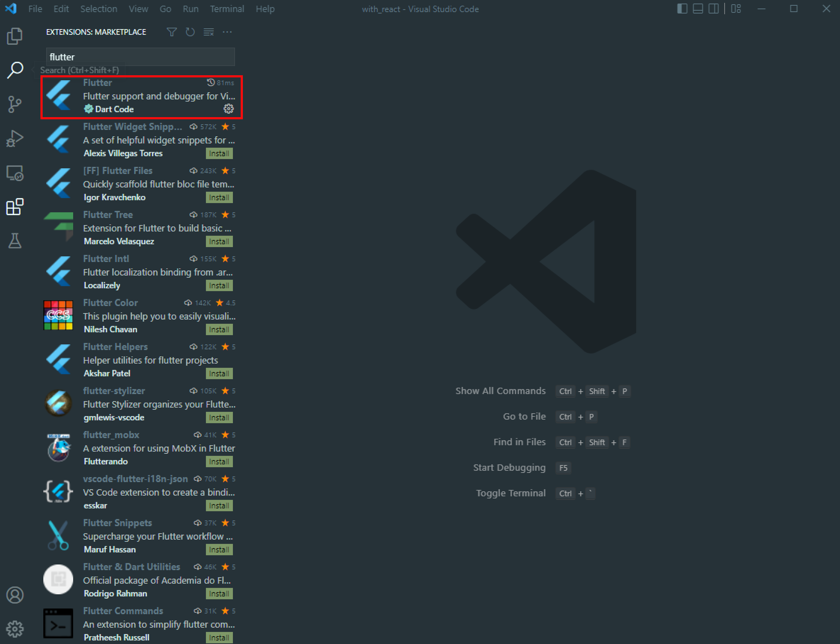Open the Testing flask icon view

[15, 241]
